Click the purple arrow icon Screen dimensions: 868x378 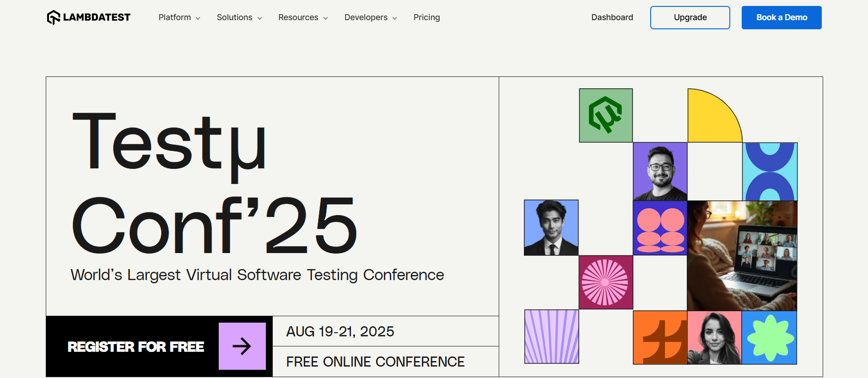(242, 346)
